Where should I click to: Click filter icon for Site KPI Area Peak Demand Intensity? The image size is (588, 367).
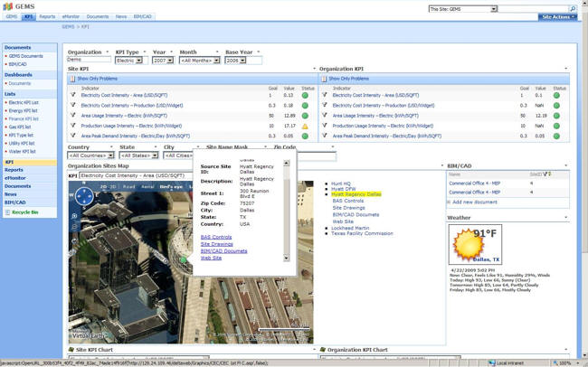tap(73, 136)
